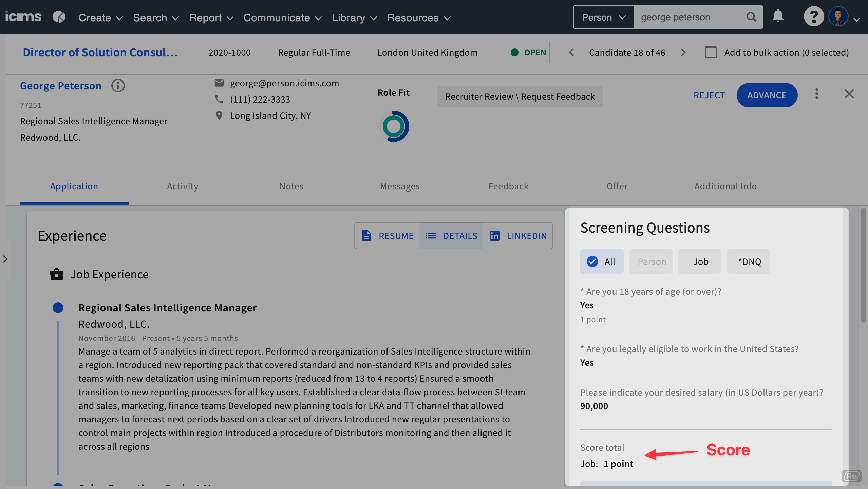Switch to Feedback tab

[508, 186]
